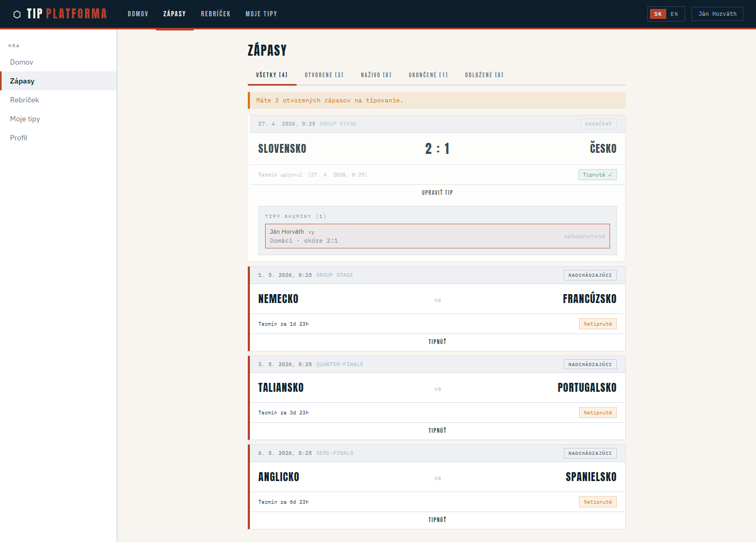
Task: Click the Ján Horváth group tip row
Action: click(x=437, y=236)
